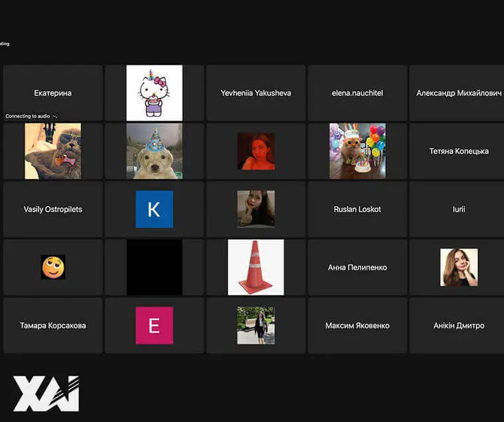Select the Александр Михайлович participant tile
This screenshot has height=422, width=504.
click(x=458, y=93)
